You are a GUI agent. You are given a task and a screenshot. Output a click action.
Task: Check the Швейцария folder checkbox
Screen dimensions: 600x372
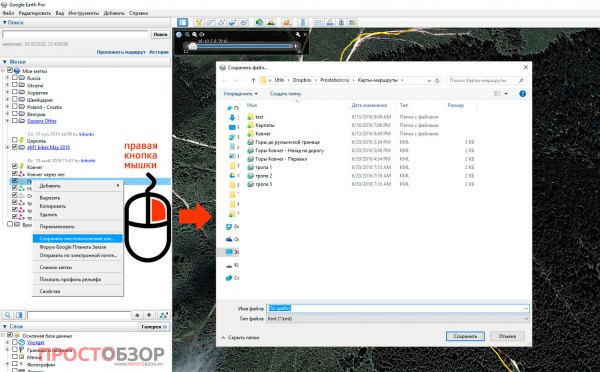coord(15,100)
